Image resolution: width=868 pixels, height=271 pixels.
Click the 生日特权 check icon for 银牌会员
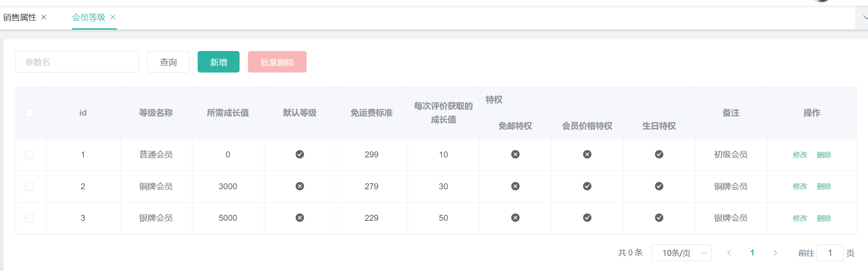[659, 218]
